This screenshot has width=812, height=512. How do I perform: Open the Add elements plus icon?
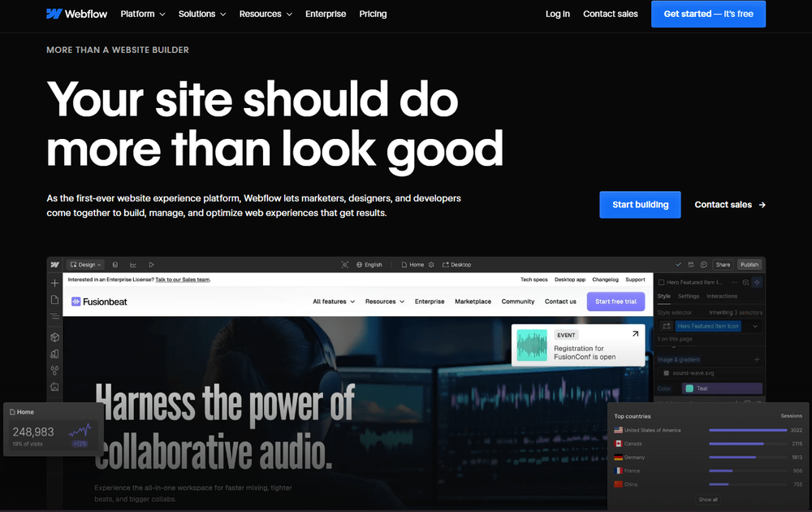tap(54, 283)
